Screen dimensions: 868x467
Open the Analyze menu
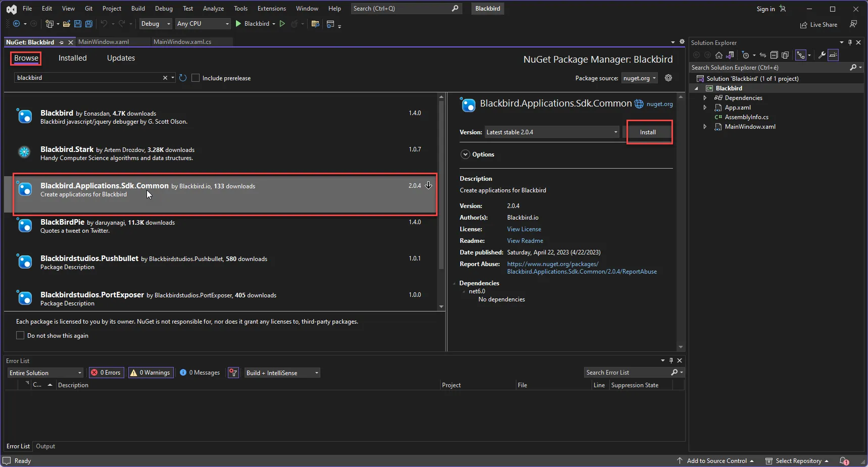213,9
